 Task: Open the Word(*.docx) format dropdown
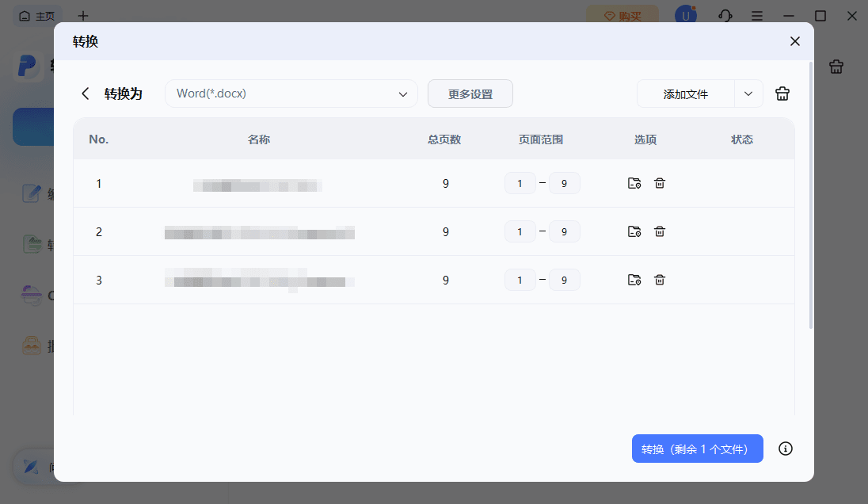click(x=291, y=94)
